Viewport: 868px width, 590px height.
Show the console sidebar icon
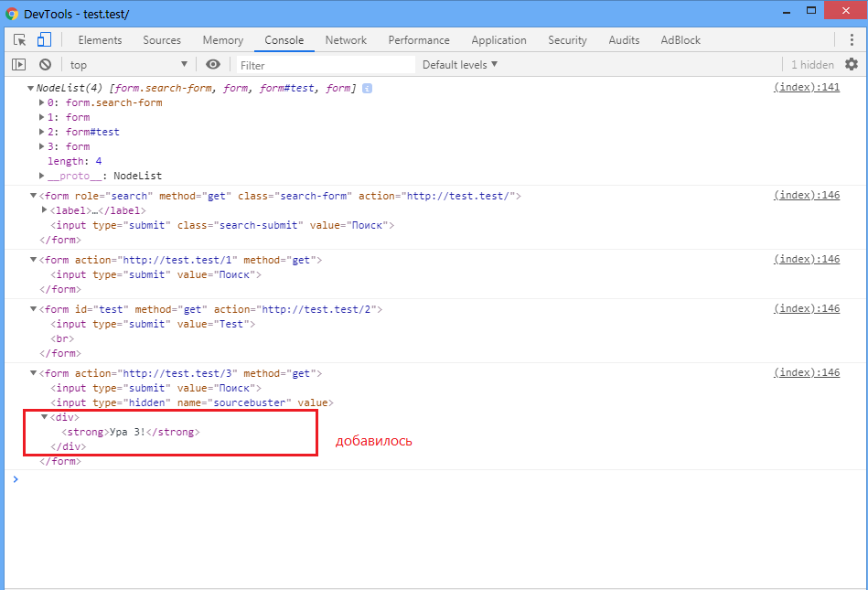[x=19, y=65]
